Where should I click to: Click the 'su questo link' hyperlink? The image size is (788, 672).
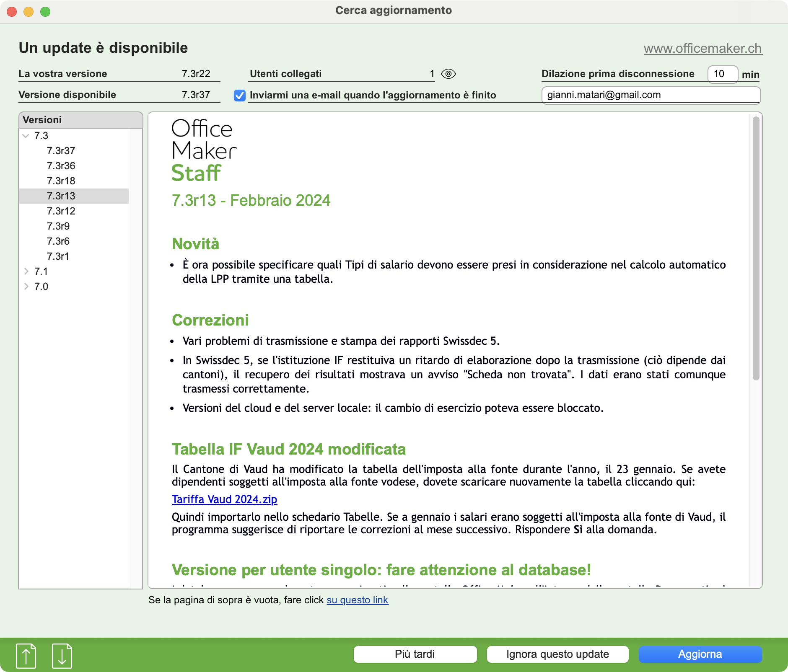pos(358,600)
